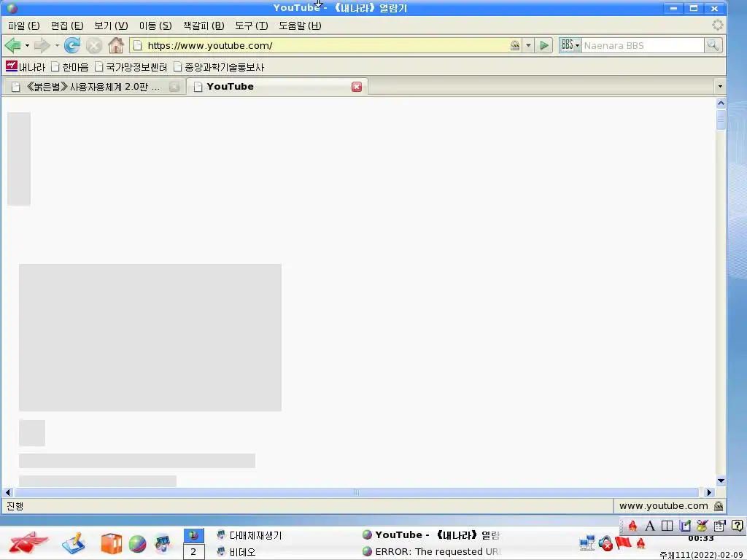Image resolution: width=747 pixels, height=560 pixels.
Task: Close the 《붉은별》 tab with its gray button
Action: (x=174, y=87)
